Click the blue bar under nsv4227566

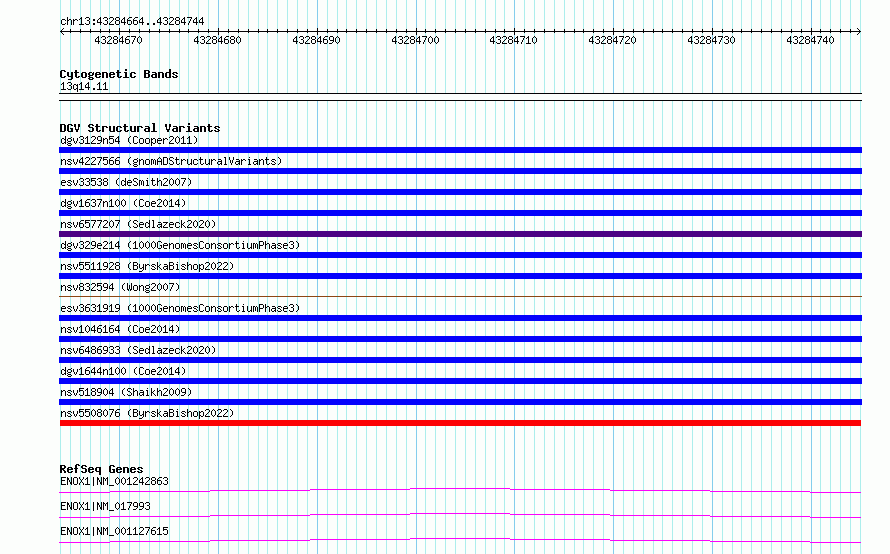pyautogui.click(x=460, y=171)
